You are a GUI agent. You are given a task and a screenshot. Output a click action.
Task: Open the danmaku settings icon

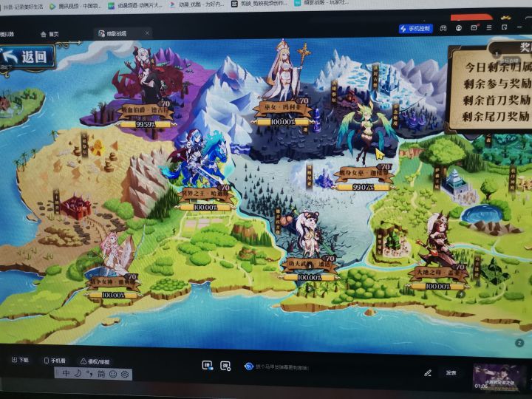[x=225, y=366]
